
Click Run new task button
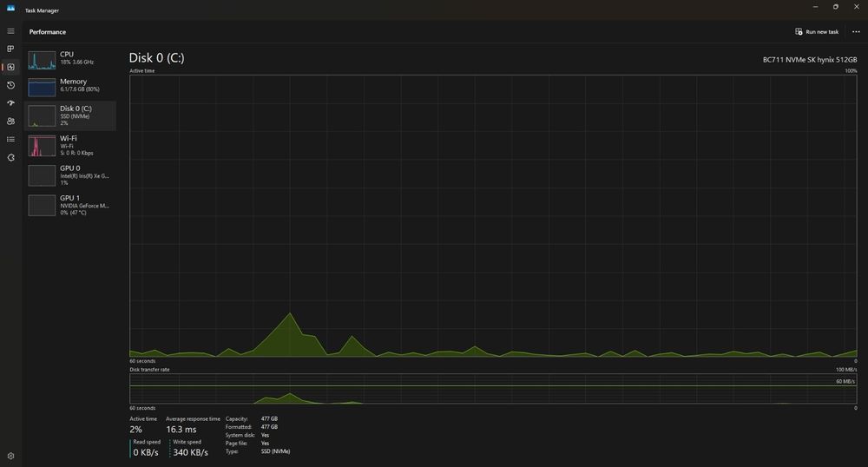[817, 31]
